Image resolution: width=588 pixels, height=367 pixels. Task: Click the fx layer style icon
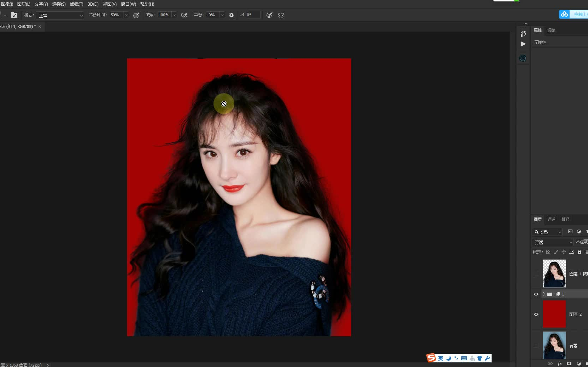pos(560,364)
